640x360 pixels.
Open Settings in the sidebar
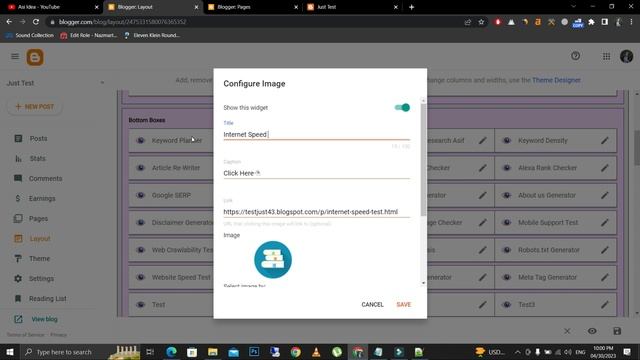[x=41, y=278]
